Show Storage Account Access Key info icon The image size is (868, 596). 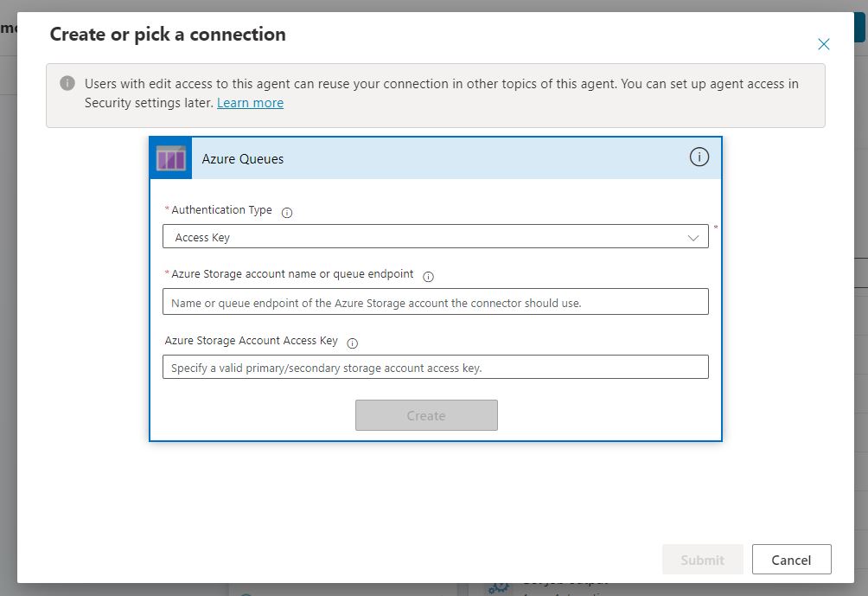click(x=352, y=343)
